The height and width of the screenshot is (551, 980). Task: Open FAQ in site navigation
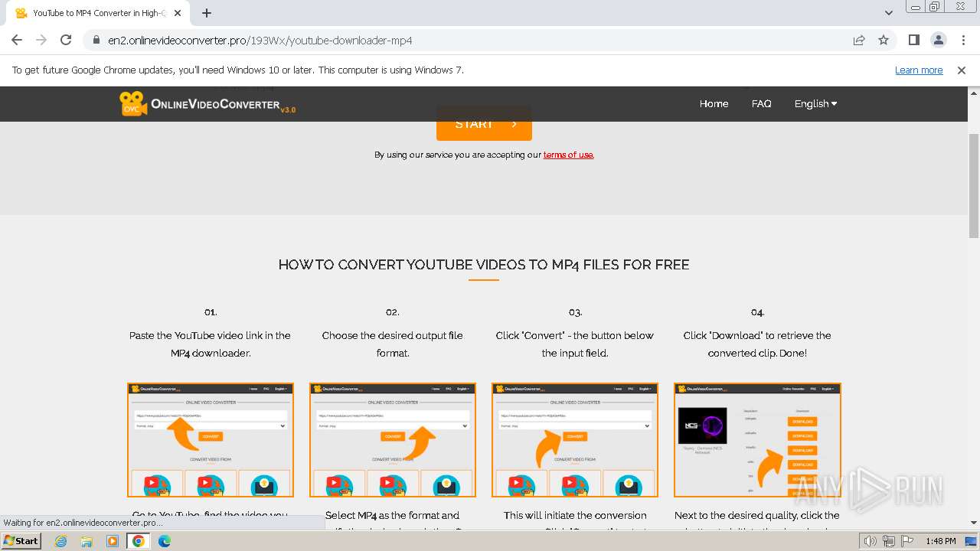(x=762, y=103)
